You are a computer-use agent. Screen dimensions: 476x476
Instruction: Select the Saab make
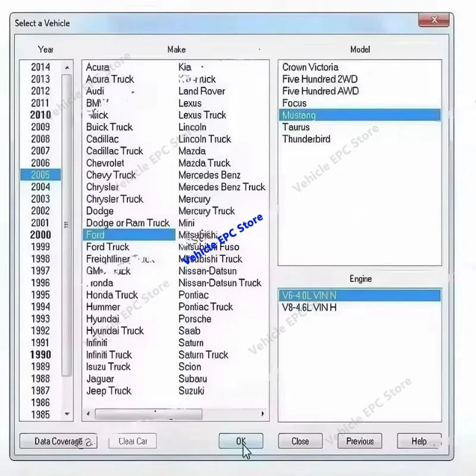click(x=189, y=331)
